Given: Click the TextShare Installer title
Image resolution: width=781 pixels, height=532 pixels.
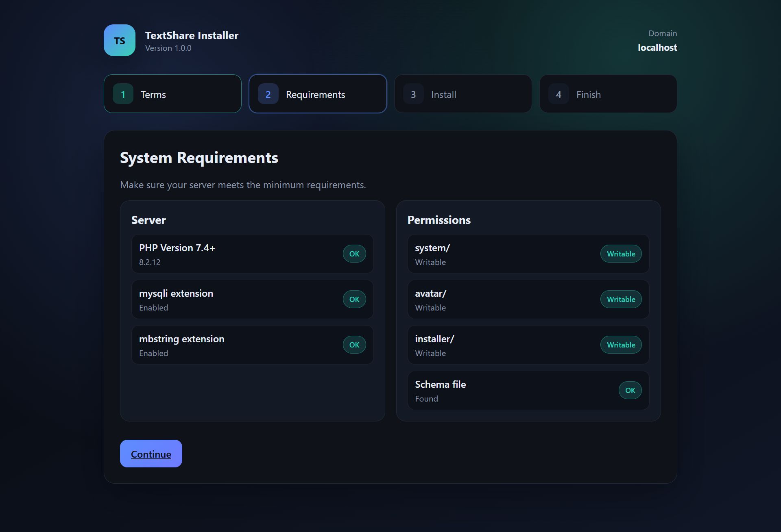Looking at the screenshot, I should tap(192, 35).
